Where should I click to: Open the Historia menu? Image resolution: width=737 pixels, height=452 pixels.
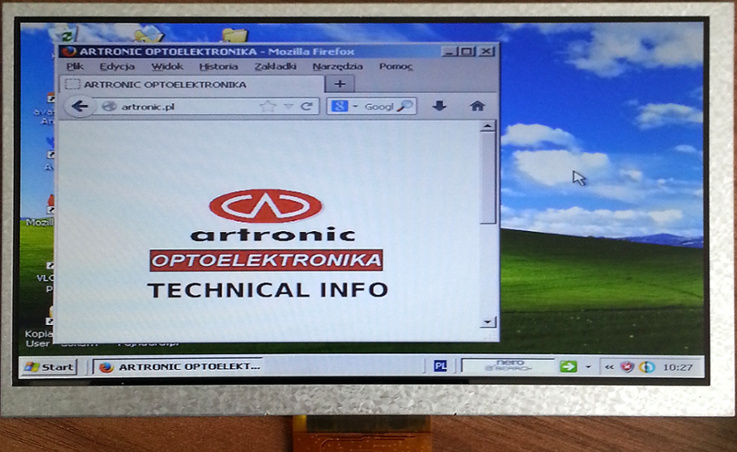coord(218,66)
